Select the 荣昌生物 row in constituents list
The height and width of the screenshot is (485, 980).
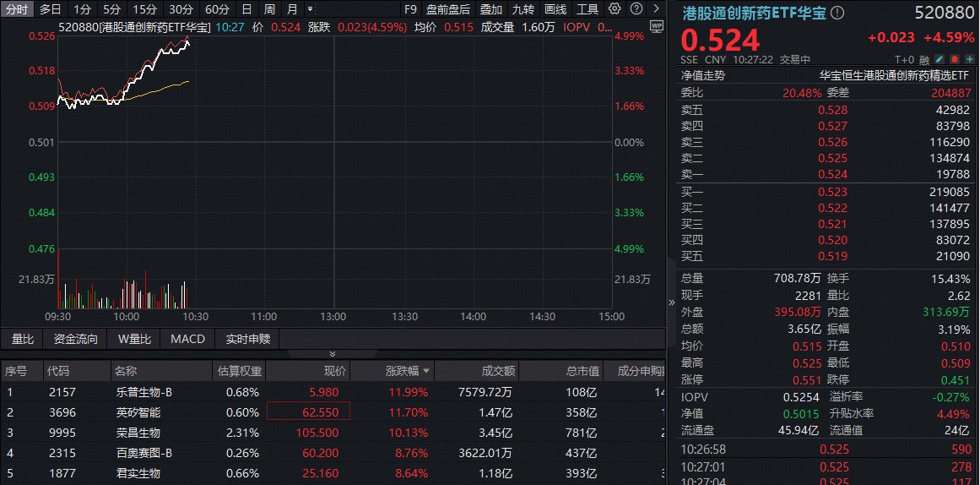click(x=138, y=433)
